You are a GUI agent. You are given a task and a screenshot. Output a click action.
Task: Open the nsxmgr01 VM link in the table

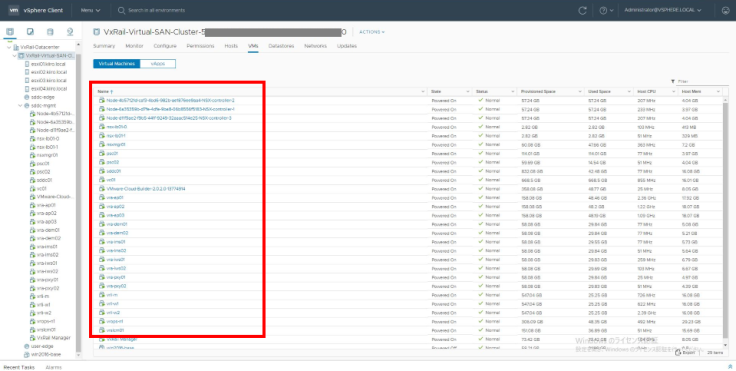[115, 145]
